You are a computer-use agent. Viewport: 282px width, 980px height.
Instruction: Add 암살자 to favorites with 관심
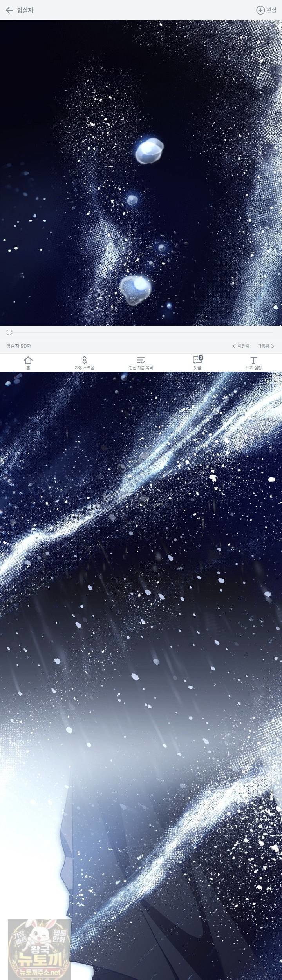[x=266, y=10]
